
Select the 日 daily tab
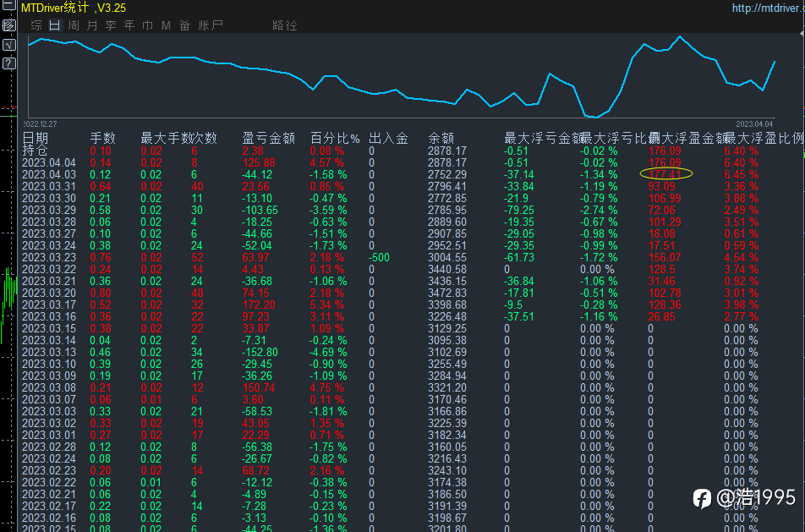pos(55,25)
